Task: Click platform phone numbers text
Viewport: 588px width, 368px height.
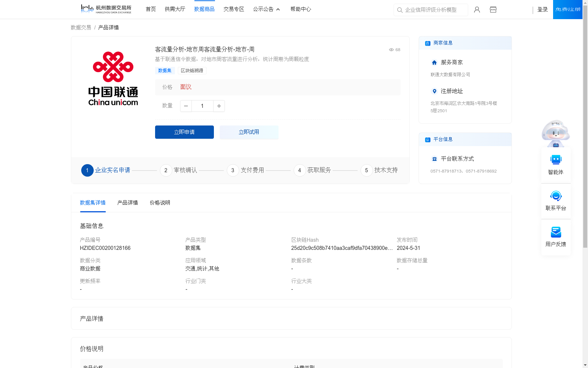Action: point(463,171)
